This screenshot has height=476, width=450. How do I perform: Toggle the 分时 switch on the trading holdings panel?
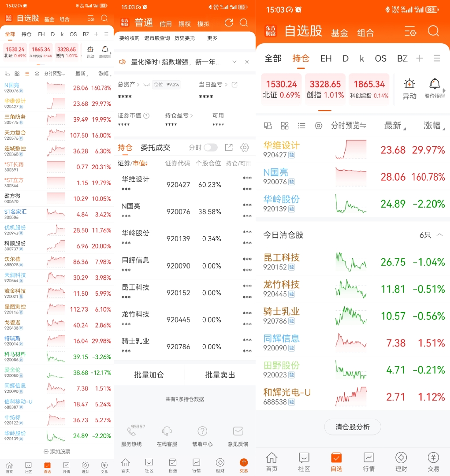(x=211, y=148)
